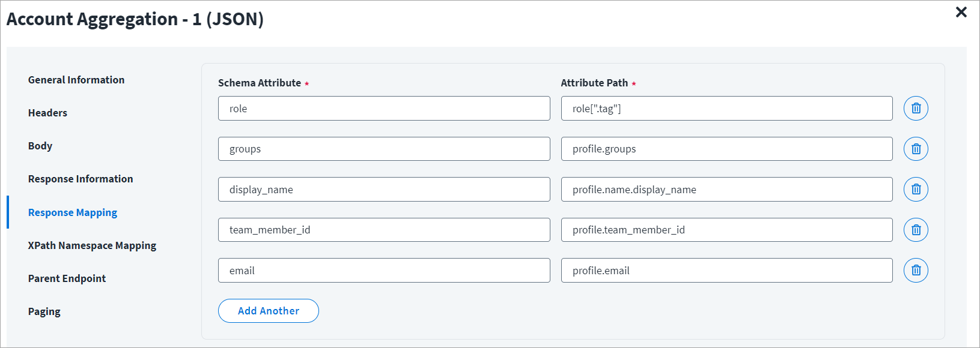
Task: Open Response Information settings
Action: (x=81, y=179)
